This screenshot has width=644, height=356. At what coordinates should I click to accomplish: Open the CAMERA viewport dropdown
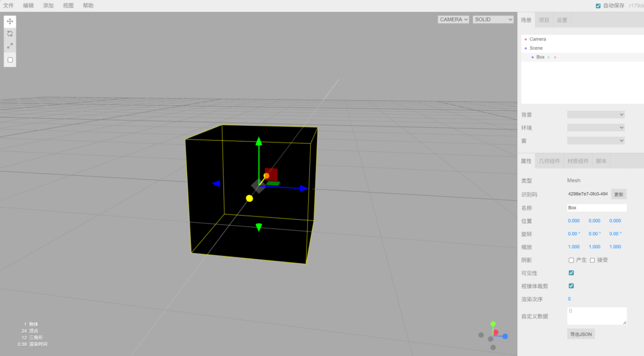pos(454,20)
